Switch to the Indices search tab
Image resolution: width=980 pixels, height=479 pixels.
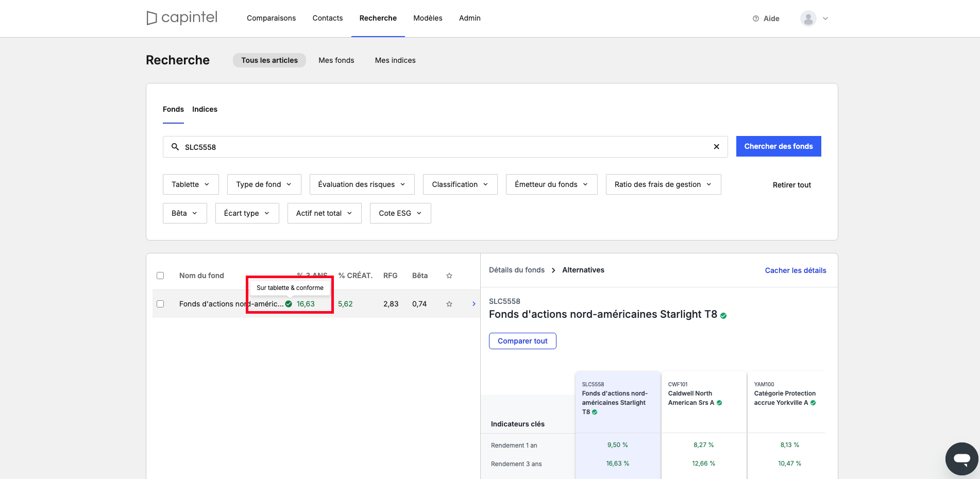[x=205, y=109]
